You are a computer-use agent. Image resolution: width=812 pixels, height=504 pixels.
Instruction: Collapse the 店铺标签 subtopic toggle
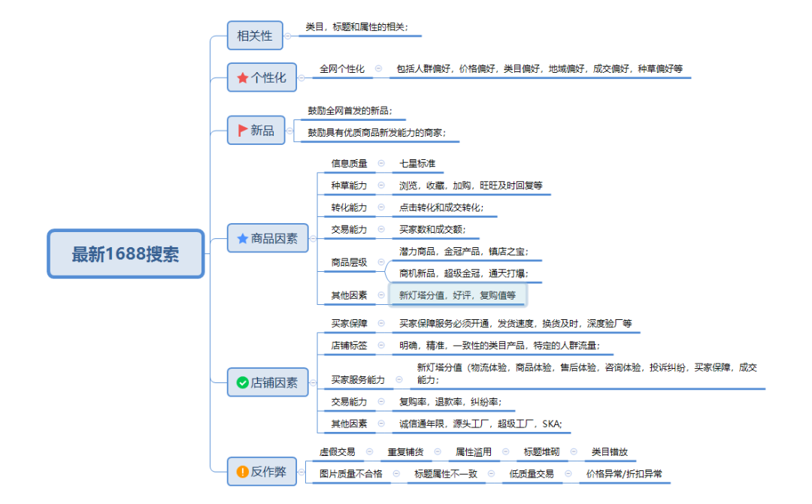click(x=381, y=346)
